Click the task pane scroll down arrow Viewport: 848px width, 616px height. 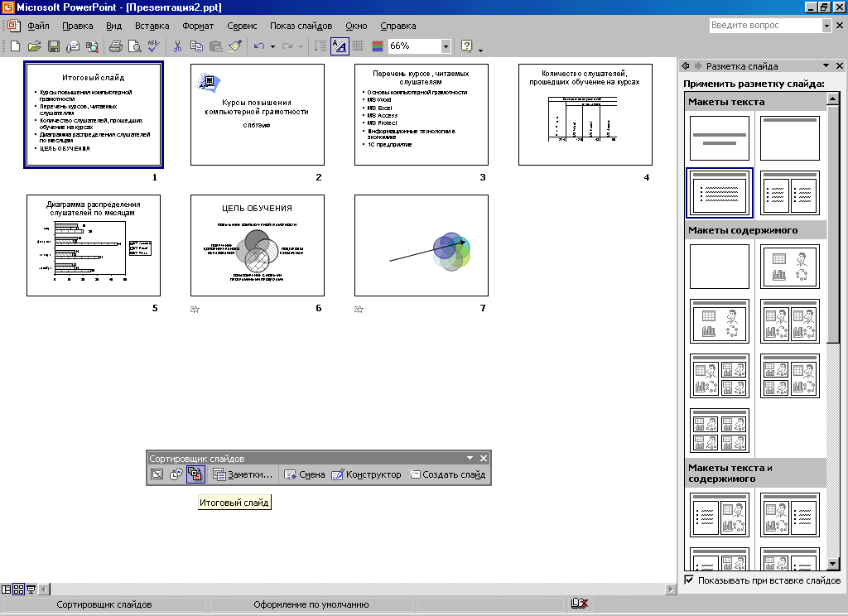833,564
